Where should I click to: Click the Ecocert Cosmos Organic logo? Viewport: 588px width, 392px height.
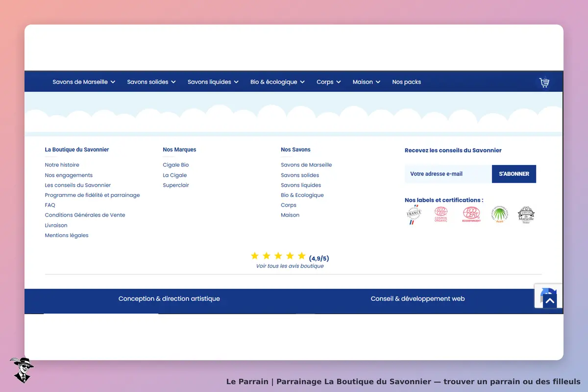441,215
